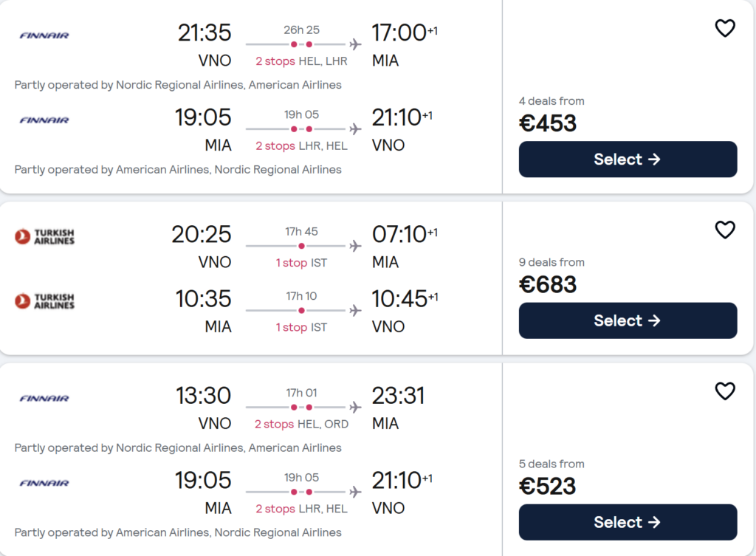This screenshot has width=756, height=556.
Task: Click Finnair logo on 21:35 outbound flight
Action: (44, 35)
